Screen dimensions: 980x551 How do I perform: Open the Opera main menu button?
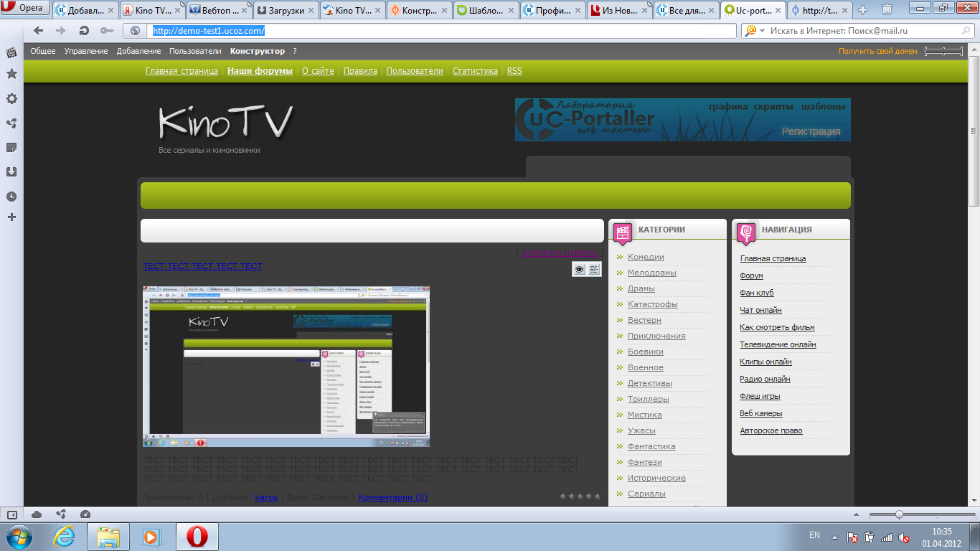coord(25,9)
